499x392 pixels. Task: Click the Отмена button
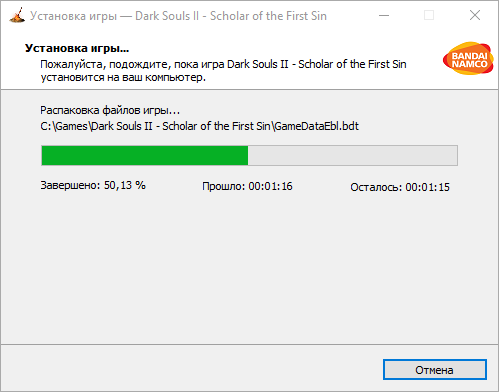click(x=435, y=369)
